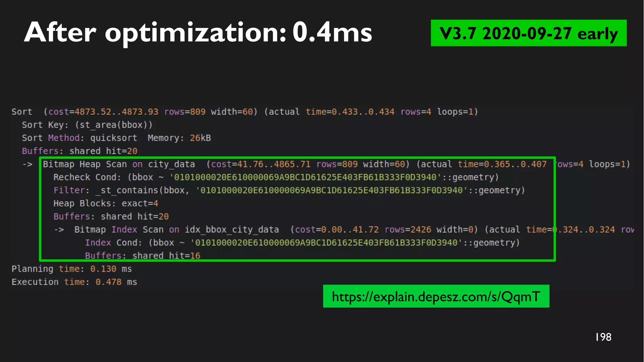Click the 'Planning time: 0.130 ms' line
The height and width of the screenshot is (362, 644).
[72, 269]
